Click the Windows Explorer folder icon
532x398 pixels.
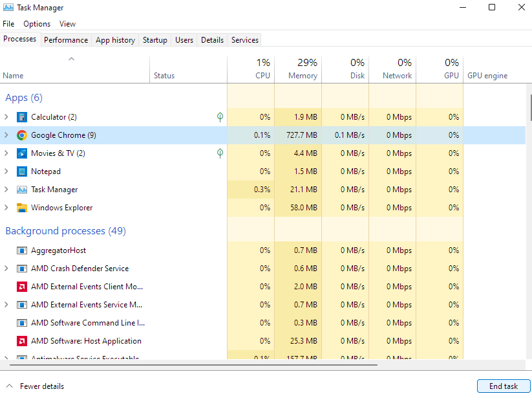point(22,208)
